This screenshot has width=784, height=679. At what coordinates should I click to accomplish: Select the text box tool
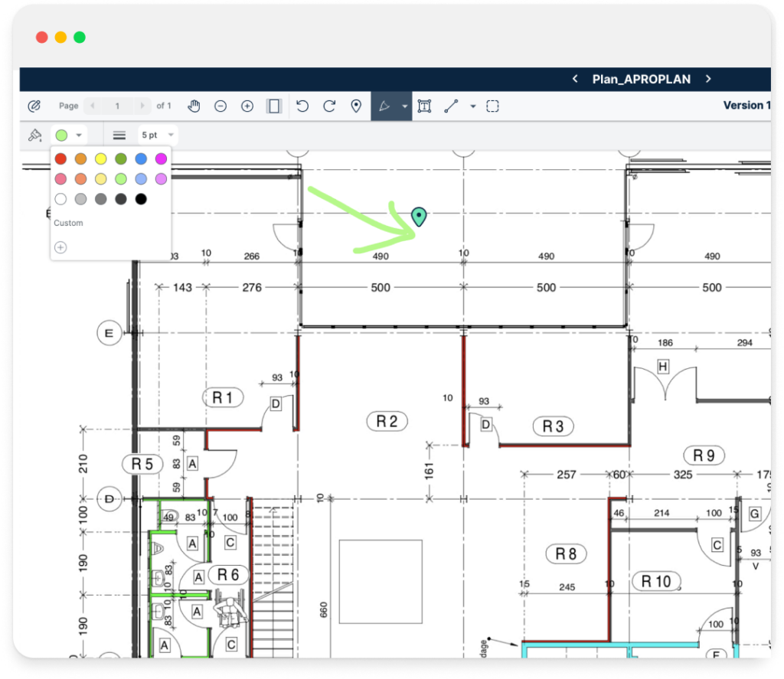pyautogui.click(x=424, y=106)
